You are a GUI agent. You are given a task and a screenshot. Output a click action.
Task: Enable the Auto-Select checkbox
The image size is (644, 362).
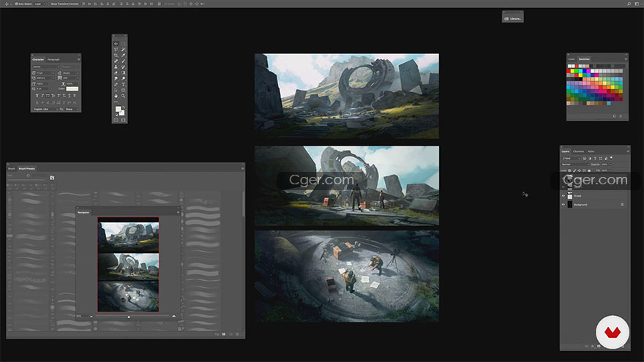pyautogui.click(x=16, y=4)
